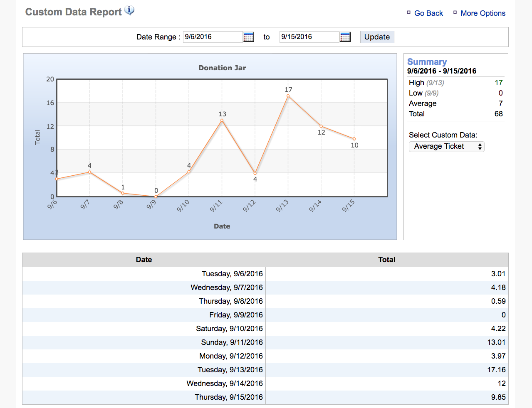Click the info icon beside Custom Data Report
The image size is (532, 408).
tap(129, 10)
